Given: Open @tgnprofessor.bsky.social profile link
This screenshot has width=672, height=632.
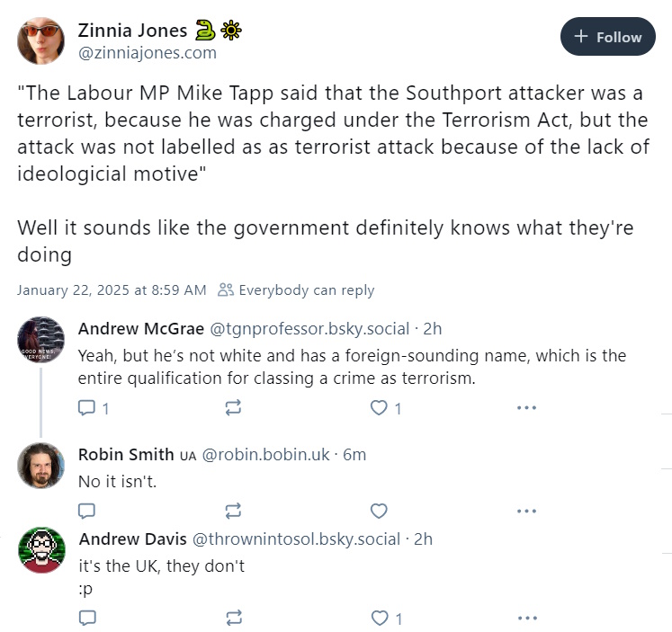Looking at the screenshot, I should pos(309,329).
